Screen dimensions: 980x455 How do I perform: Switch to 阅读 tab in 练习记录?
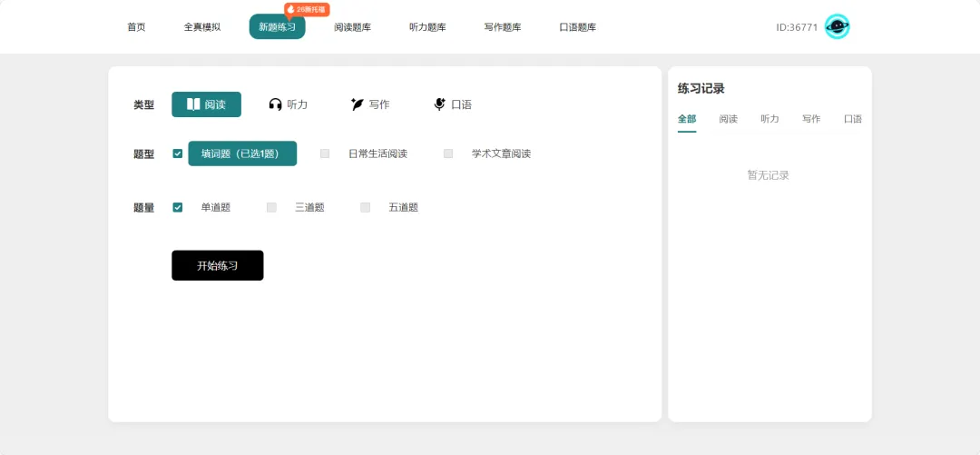(728, 119)
